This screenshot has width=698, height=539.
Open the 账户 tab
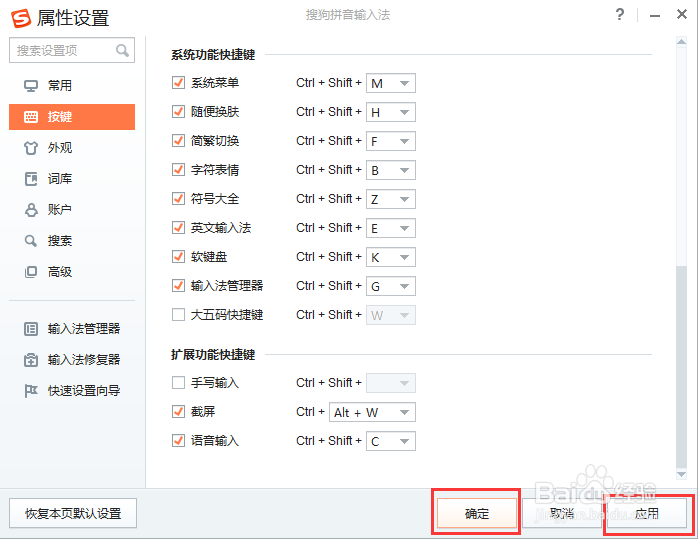(72, 210)
